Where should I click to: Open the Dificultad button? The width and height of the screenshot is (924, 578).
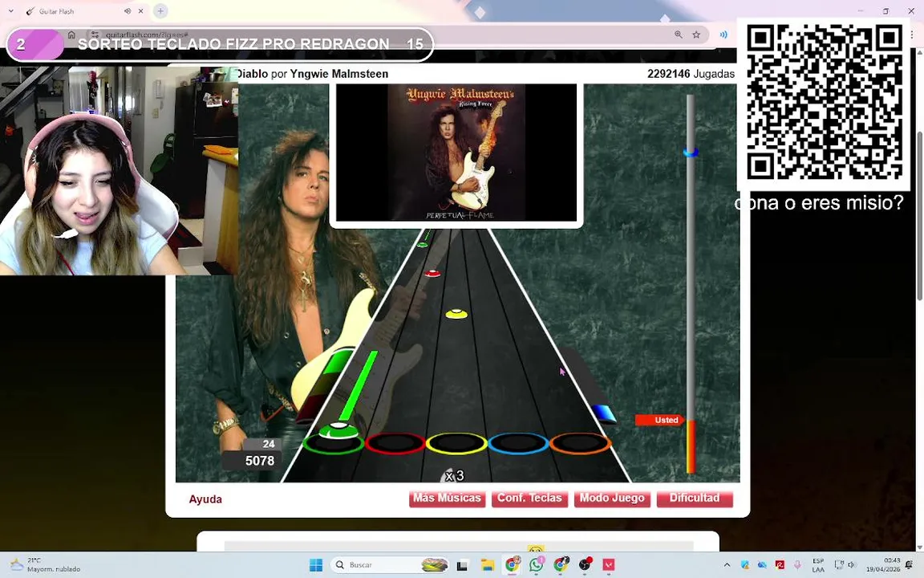click(x=694, y=499)
